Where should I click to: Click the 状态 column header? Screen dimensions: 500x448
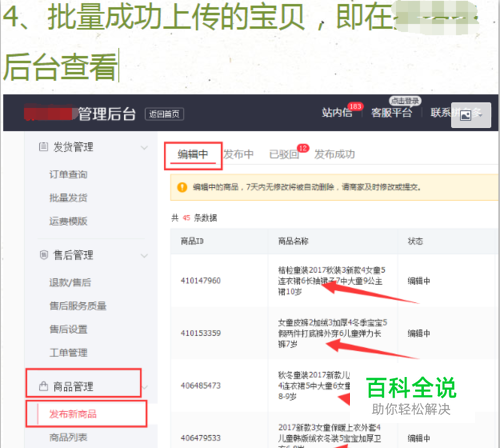pos(415,241)
